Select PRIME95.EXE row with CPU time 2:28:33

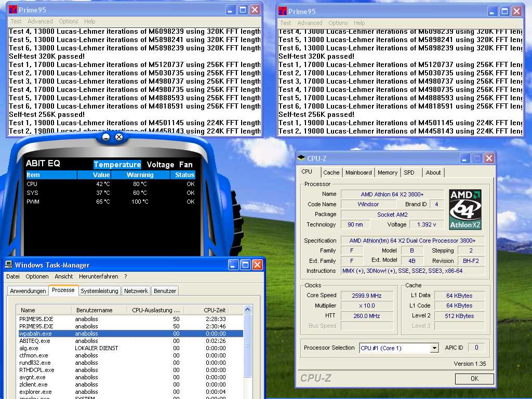[130, 319]
